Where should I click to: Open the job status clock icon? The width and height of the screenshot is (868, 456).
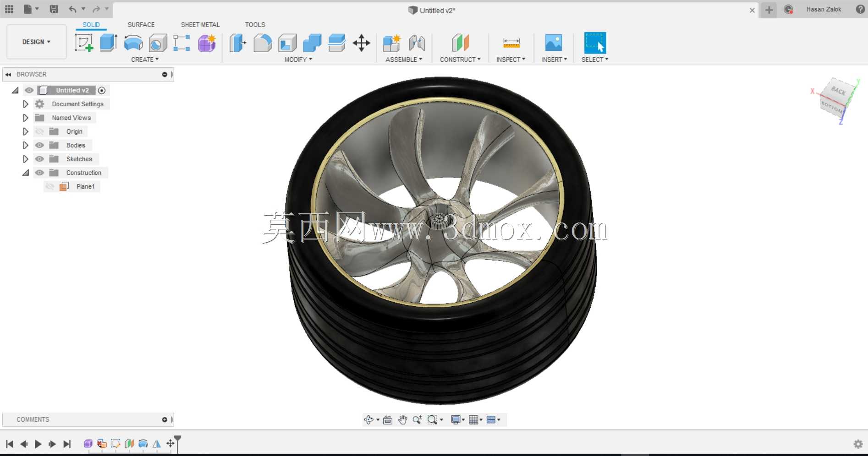pos(788,9)
